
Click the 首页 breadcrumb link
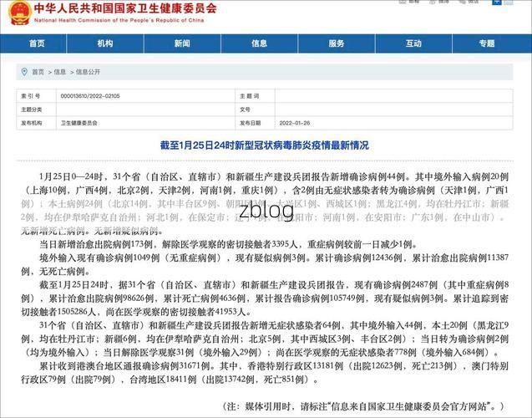tap(39, 73)
